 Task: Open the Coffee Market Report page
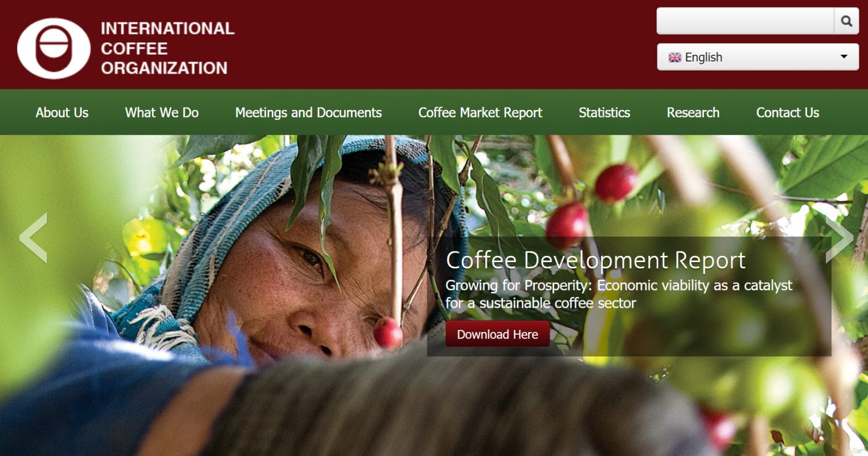click(x=480, y=112)
